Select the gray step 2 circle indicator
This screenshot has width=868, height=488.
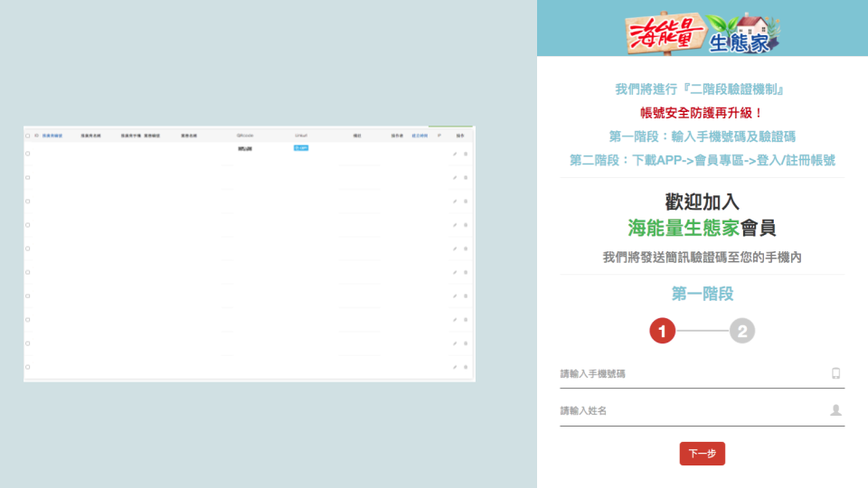[x=742, y=332]
